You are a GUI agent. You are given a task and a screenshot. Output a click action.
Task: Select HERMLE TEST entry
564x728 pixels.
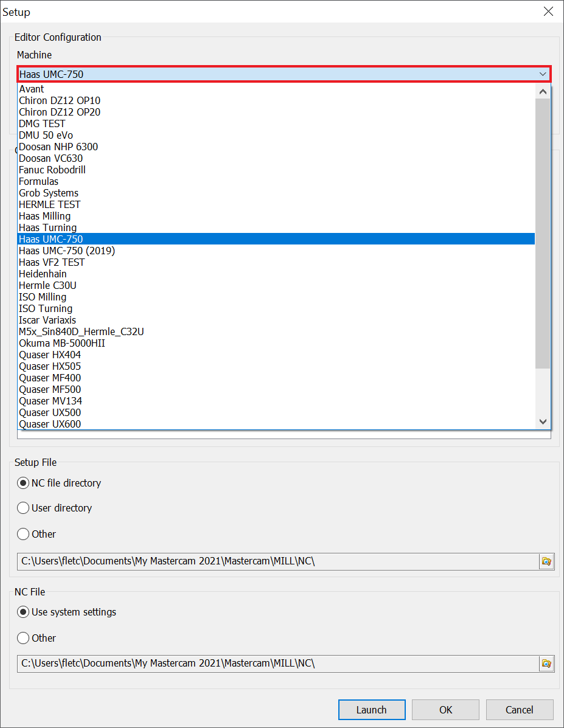pos(276,205)
